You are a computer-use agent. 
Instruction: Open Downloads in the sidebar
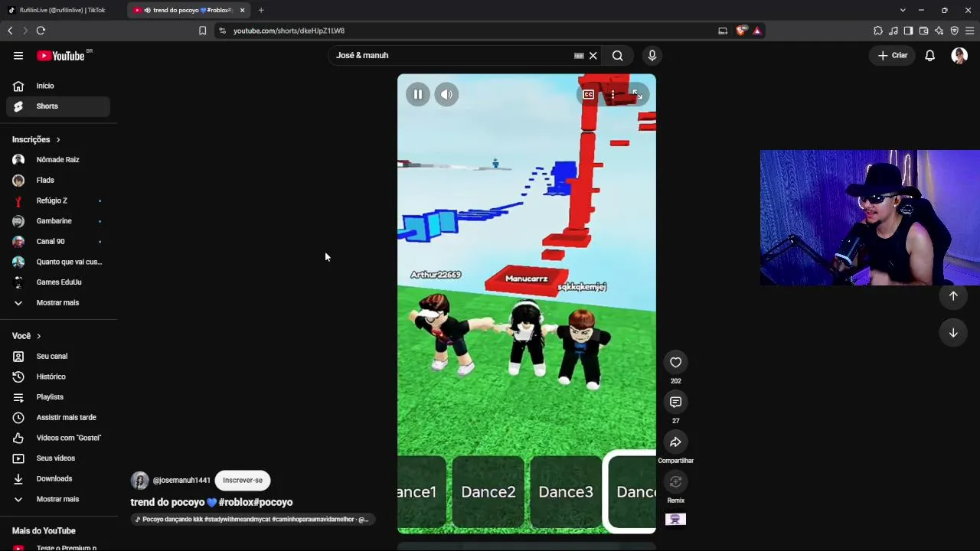click(x=58, y=478)
